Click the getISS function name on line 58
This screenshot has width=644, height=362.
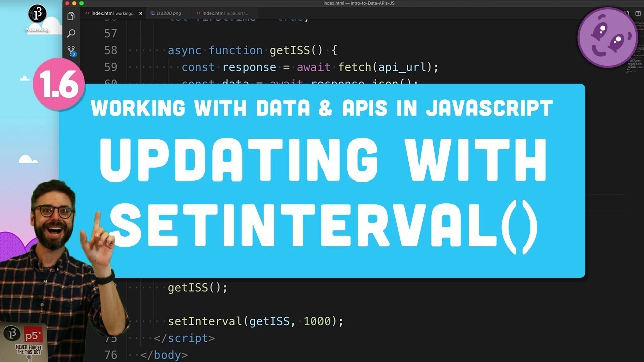(x=290, y=50)
